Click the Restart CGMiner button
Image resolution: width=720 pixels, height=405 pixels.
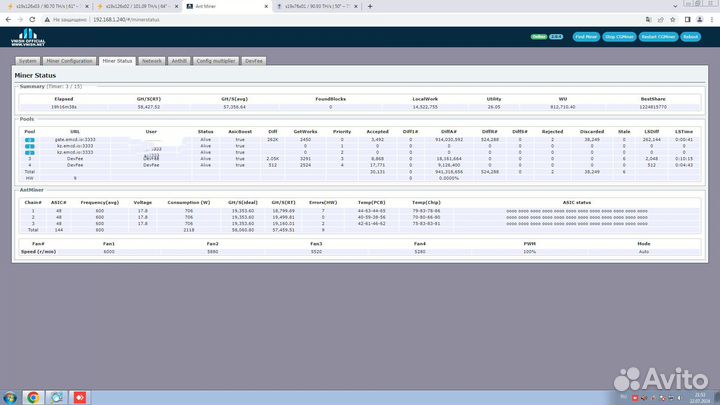pos(656,37)
